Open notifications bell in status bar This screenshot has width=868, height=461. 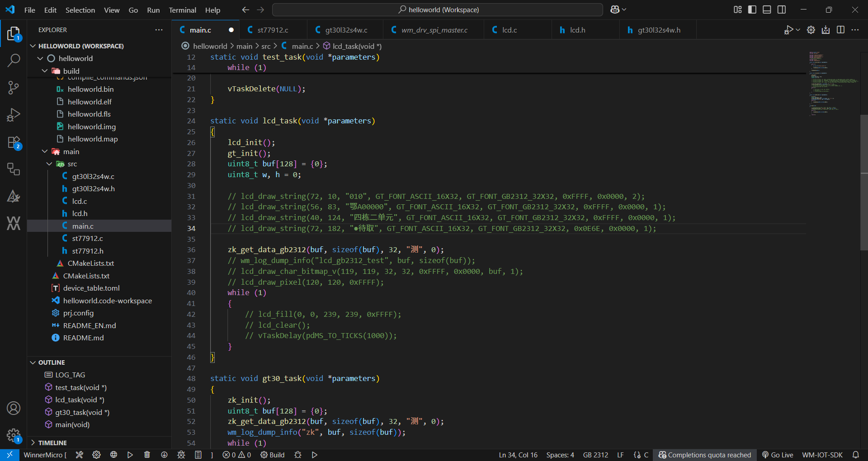tap(856, 455)
